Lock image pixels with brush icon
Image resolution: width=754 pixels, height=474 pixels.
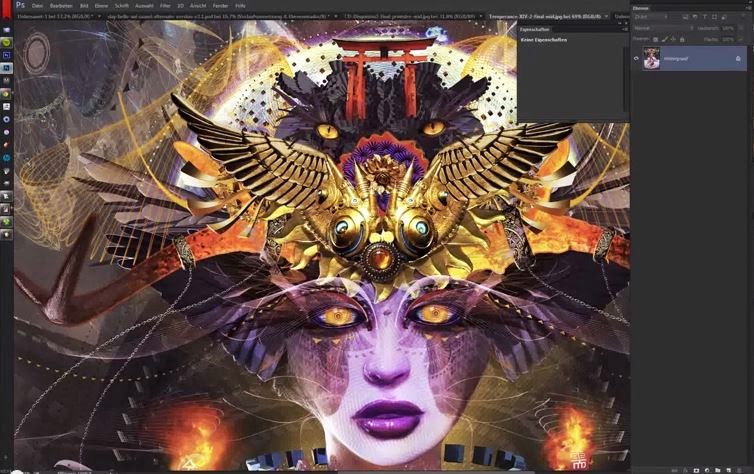tap(665, 39)
